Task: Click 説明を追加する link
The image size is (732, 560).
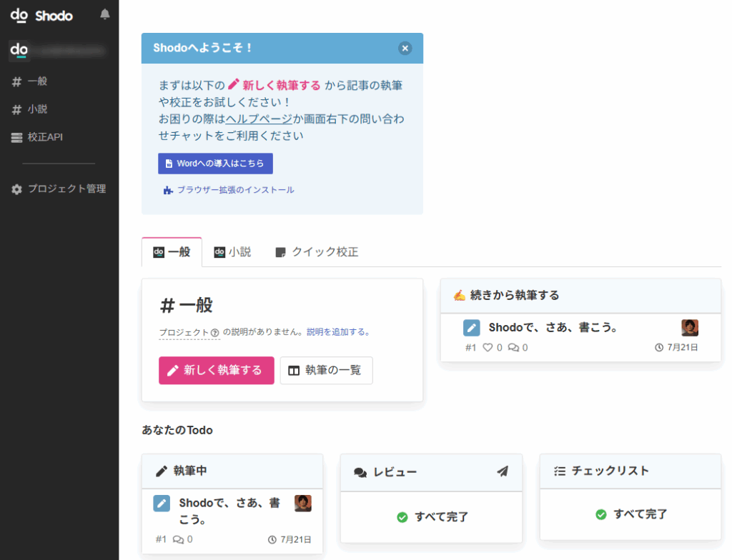Action: point(338,332)
